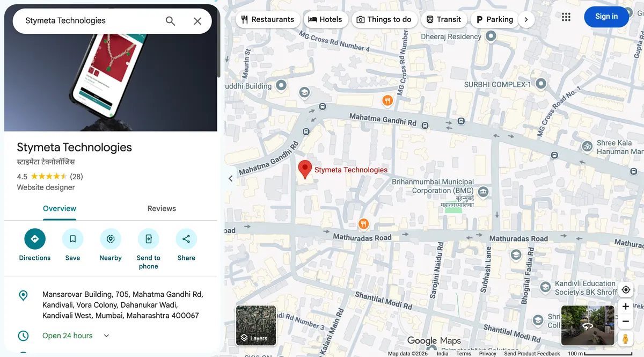644x357 pixels.
Task: Select the Transit chip
Action: tap(443, 19)
